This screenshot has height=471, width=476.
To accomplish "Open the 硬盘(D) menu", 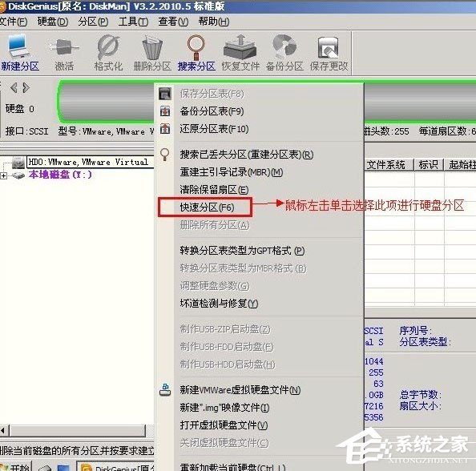I will point(53,22).
